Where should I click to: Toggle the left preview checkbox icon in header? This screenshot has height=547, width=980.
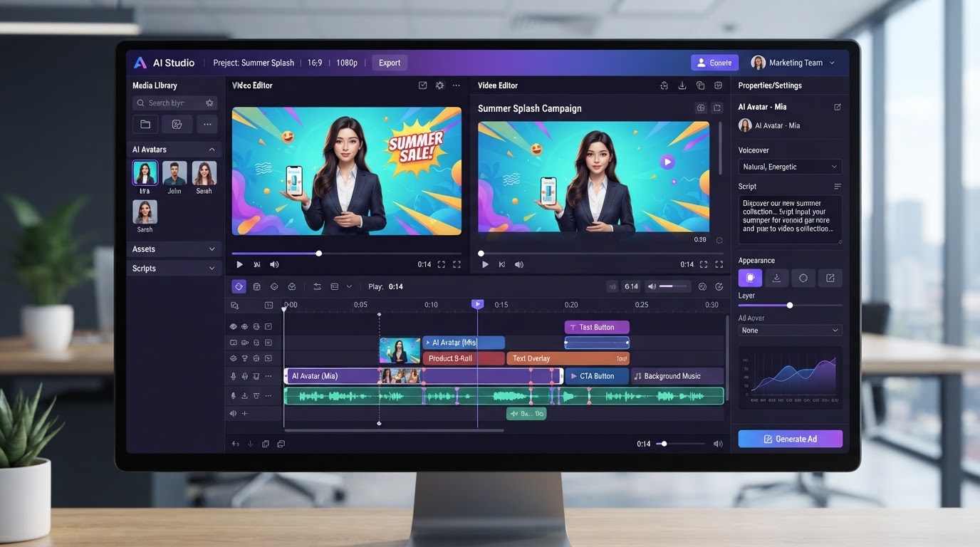(422, 85)
